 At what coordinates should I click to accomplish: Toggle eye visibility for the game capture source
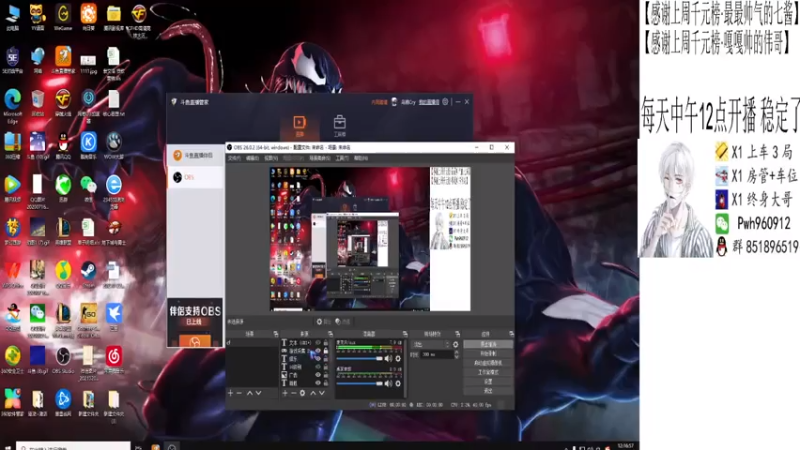(318, 351)
